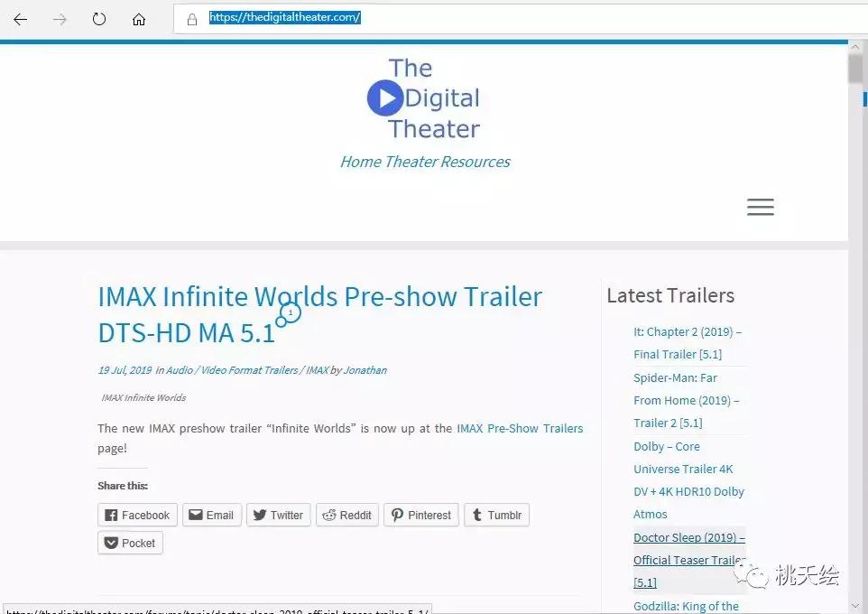Click the browser forward arrow
This screenshot has height=614, width=868.
point(60,19)
